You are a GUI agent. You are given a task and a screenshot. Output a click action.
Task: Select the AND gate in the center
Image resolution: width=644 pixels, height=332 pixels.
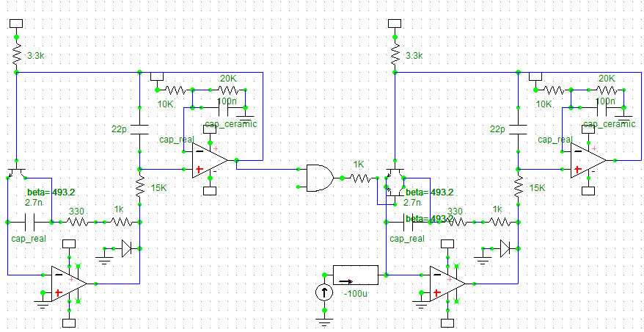(x=317, y=178)
